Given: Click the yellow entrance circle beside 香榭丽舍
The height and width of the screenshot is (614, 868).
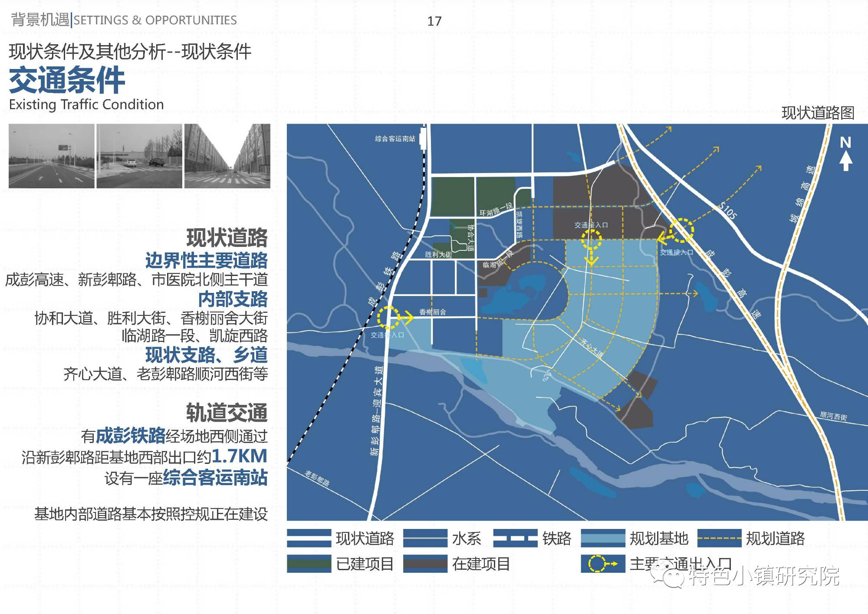Looking at the screenshot, I should point(388,318).
